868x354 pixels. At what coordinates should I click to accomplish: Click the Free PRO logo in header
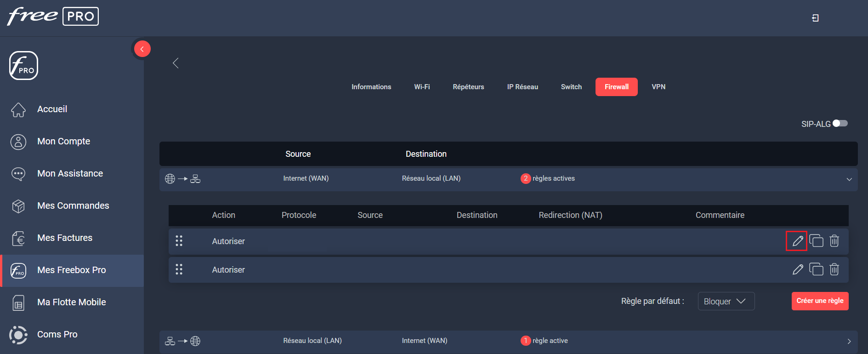click(x=53, y=17)
